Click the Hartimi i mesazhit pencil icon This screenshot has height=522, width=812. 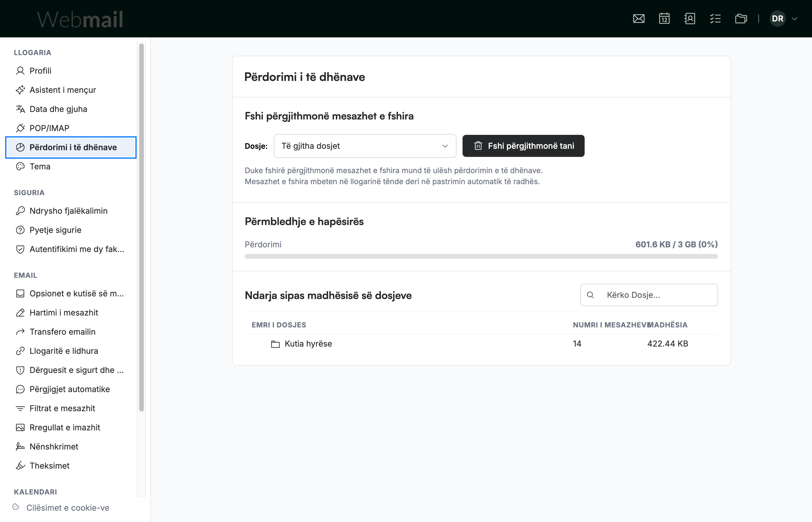point(20,313)
